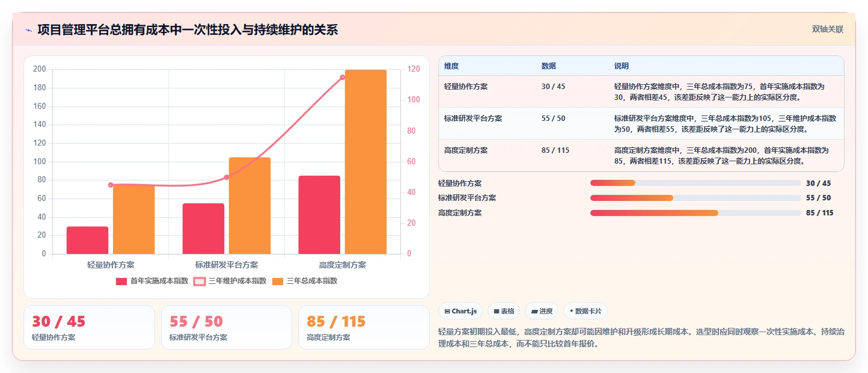
Task: Click the orange bar for 轻量协作方案
Action: pos(133,219)
